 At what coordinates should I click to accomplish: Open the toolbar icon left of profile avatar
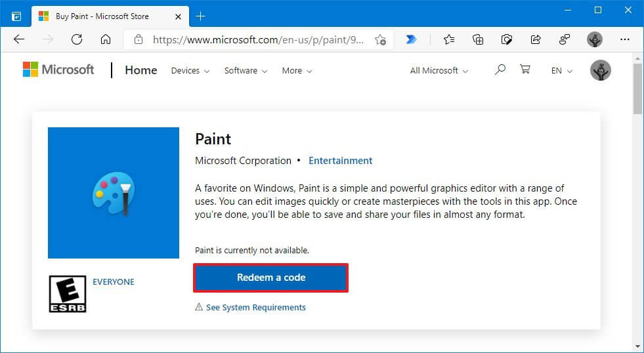pyautogui.click(x=565, y=39)
